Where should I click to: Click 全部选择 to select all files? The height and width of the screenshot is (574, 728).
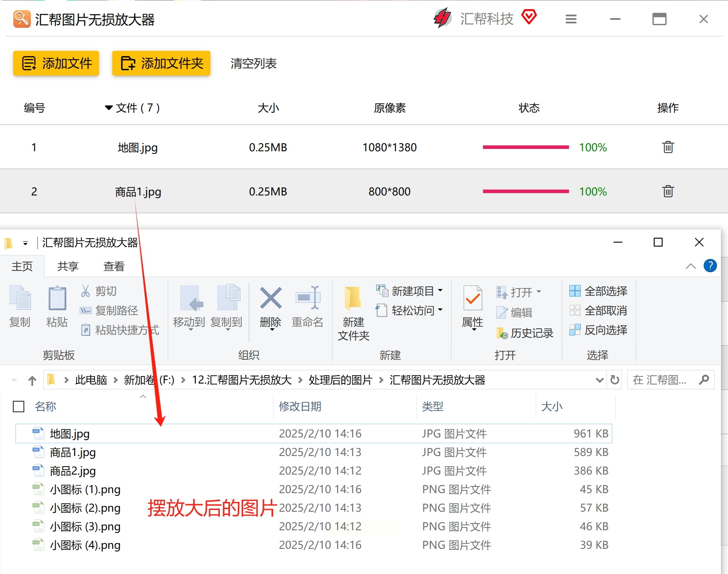point(598,291)
